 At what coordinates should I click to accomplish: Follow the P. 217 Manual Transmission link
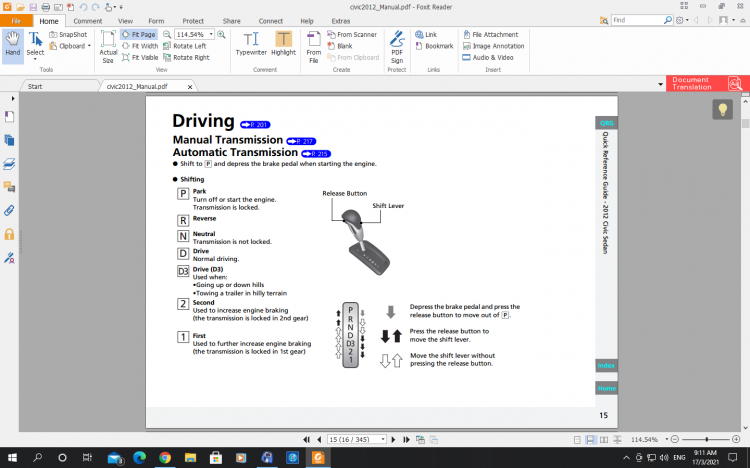click(x=301, y=141)
